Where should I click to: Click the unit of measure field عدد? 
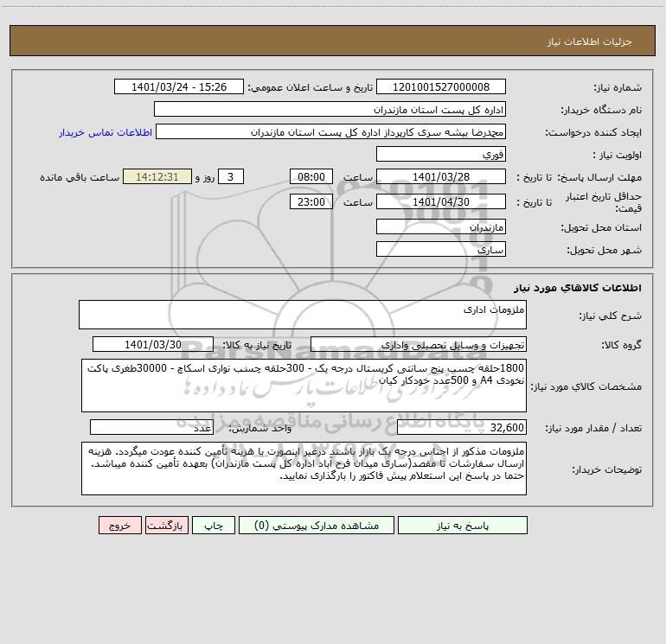tap(151, 428)
